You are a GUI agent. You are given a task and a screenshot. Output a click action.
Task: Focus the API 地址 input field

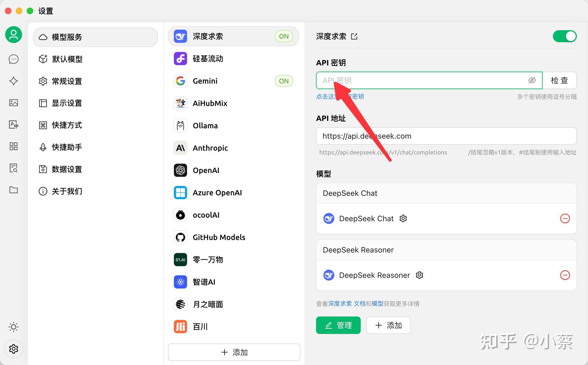coord(446,136)
